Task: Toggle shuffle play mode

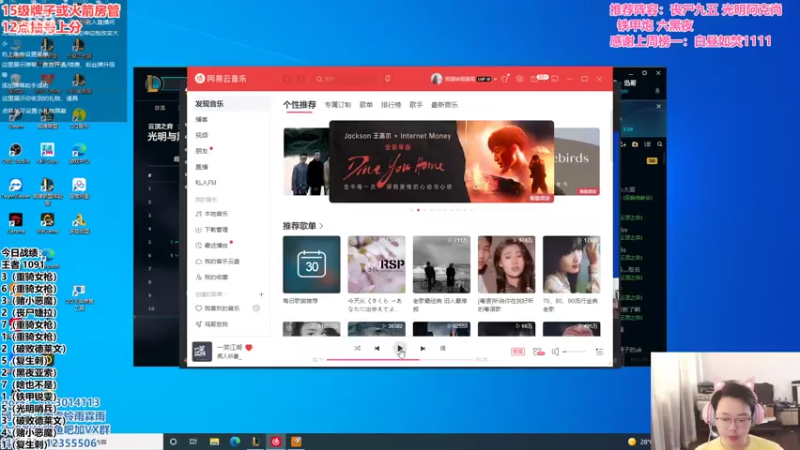Action: pos(357,348)
